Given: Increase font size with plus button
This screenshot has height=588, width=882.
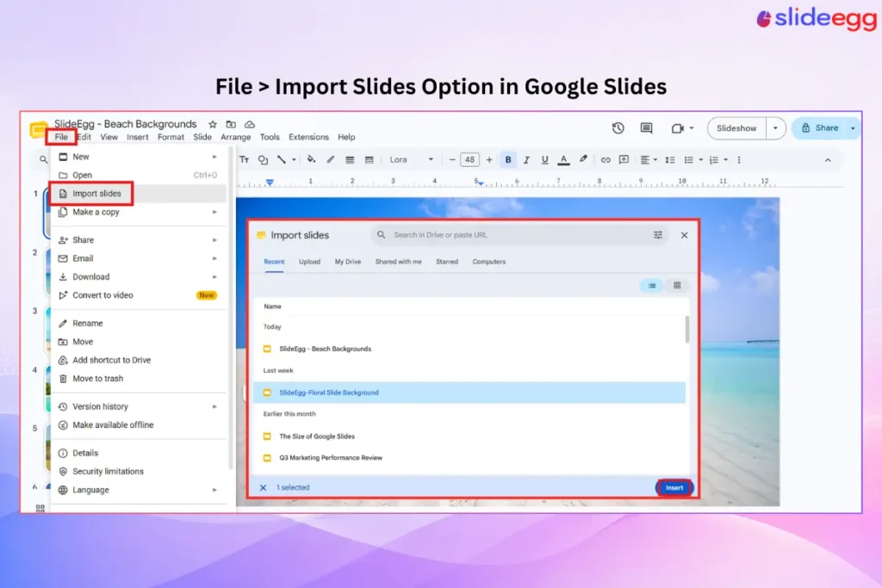Looking at the screenshot, I should tap(489, 159).
